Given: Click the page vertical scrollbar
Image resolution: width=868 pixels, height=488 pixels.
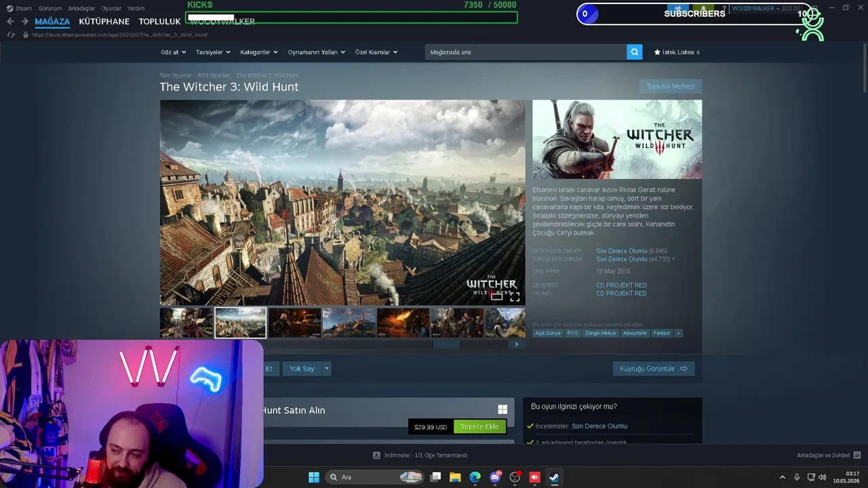Looking at the screenshot, I should pyautogui.click(x=864, y=68).
